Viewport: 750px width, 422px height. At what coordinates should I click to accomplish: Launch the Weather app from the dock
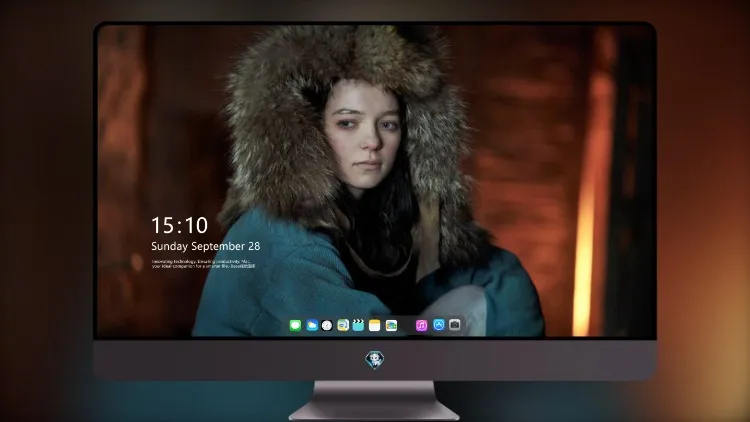312,325
